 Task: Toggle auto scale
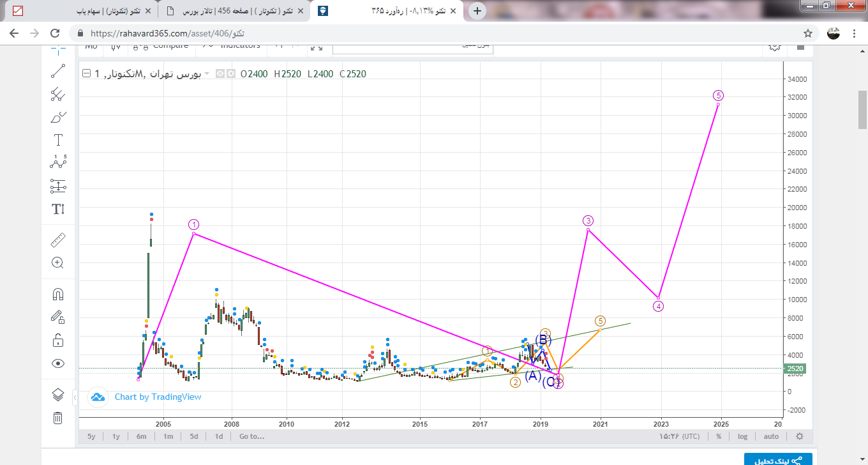pos(771,436)
